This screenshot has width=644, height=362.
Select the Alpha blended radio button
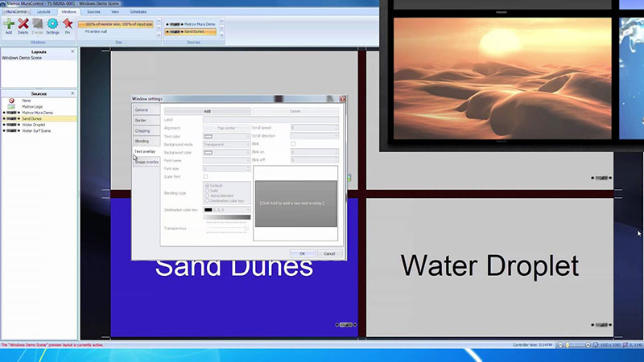207,195
